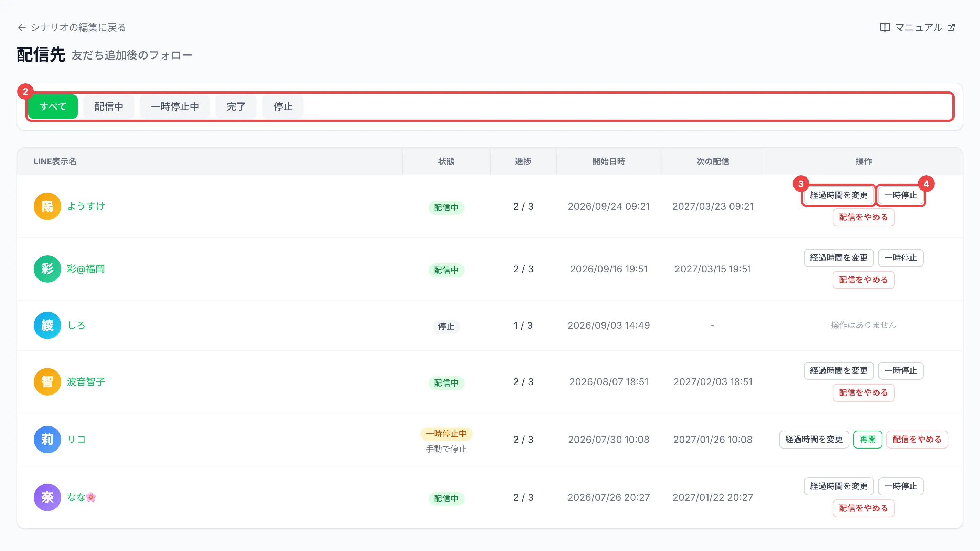Select the すべて filter tab
The image size is (980, 551).
tap(53, 107)
